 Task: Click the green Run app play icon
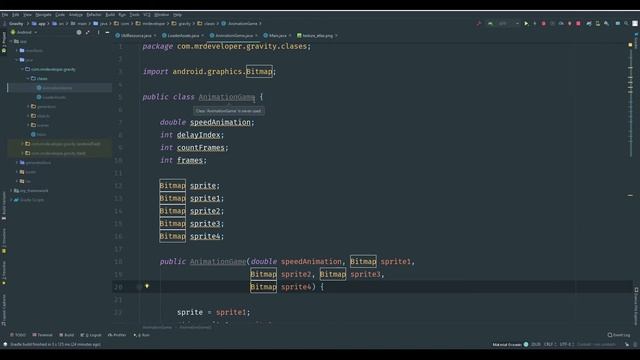pyautogui.click(x=526, y=24)
